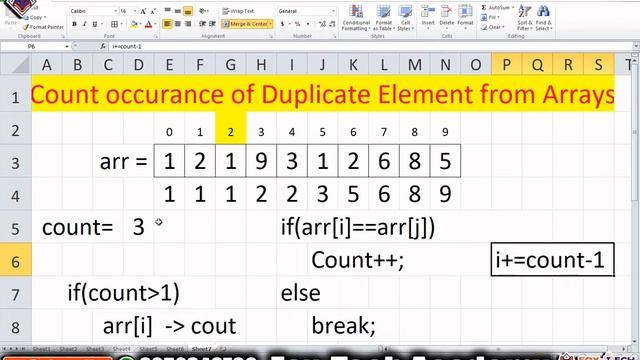Screen dimensions: 640x360
Task: Click cell containing i+=count-1
Action: point(553,260)
